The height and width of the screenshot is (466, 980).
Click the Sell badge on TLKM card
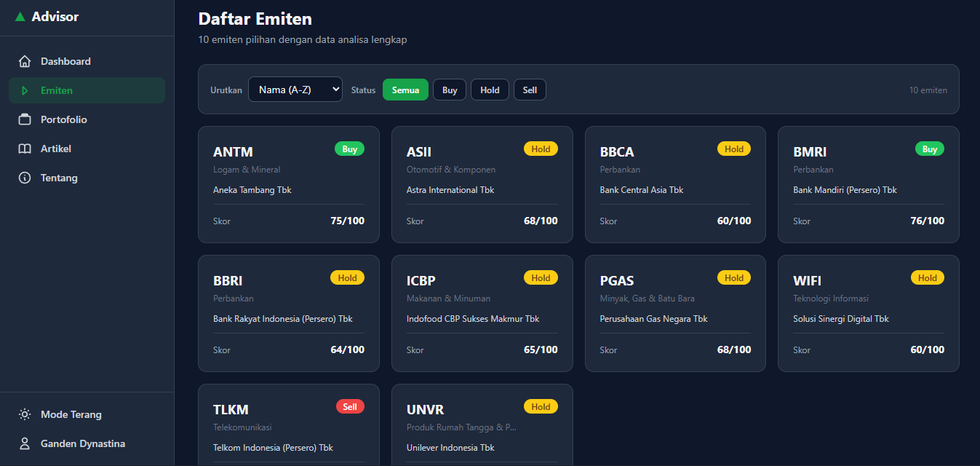[x=350, y=406]
